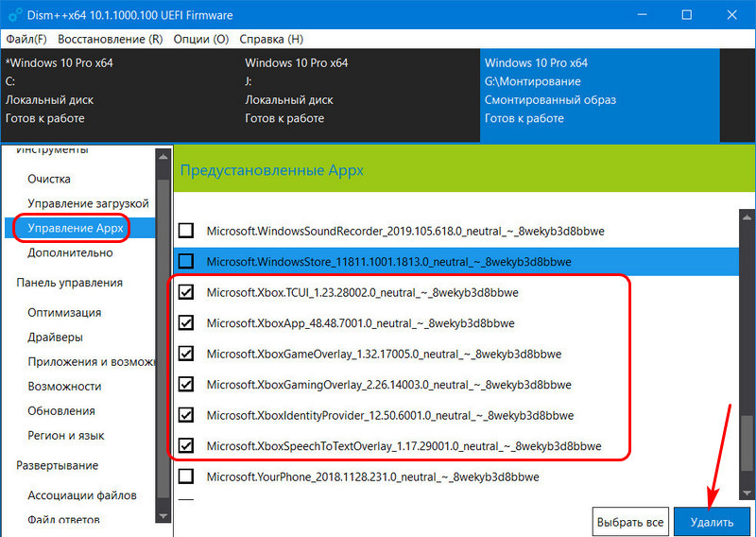Uncheck the Microsoft.XboxGameOverlay checkbox
756x537 pixels.
coord(186,354)
